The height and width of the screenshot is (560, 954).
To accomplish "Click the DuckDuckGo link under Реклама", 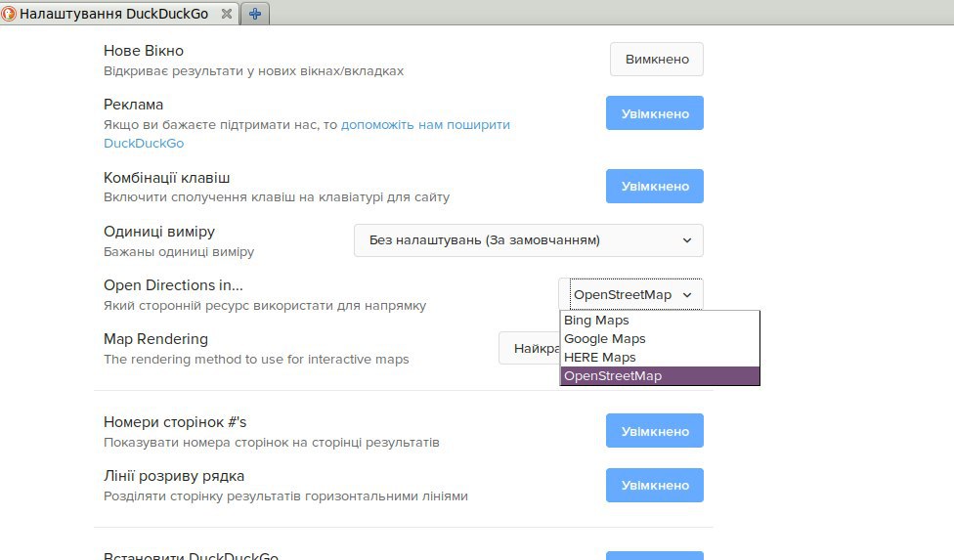I will click(144, 144).
